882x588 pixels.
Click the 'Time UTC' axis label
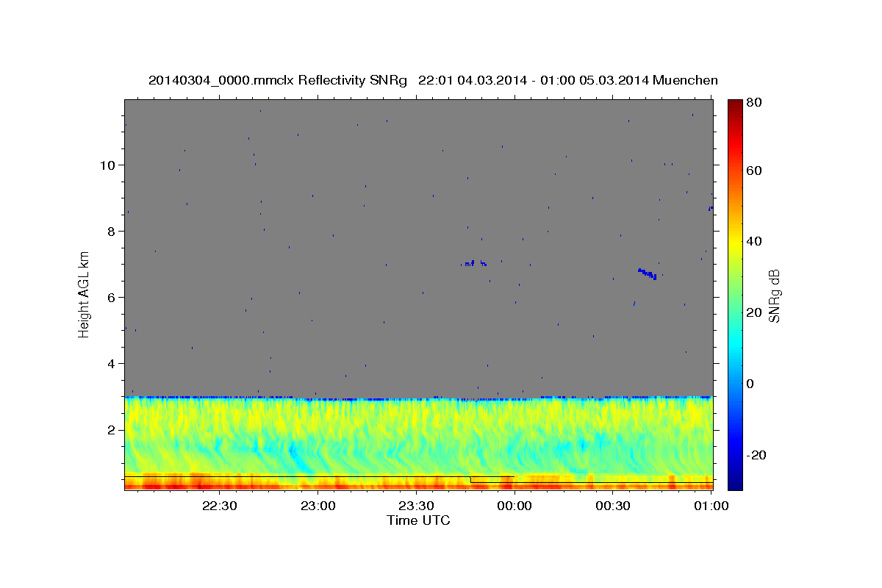418,520
